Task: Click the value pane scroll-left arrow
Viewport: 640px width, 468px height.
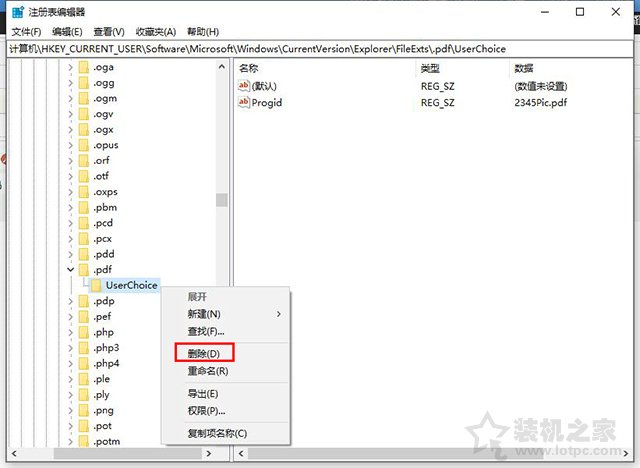Action: pos(241,453)
